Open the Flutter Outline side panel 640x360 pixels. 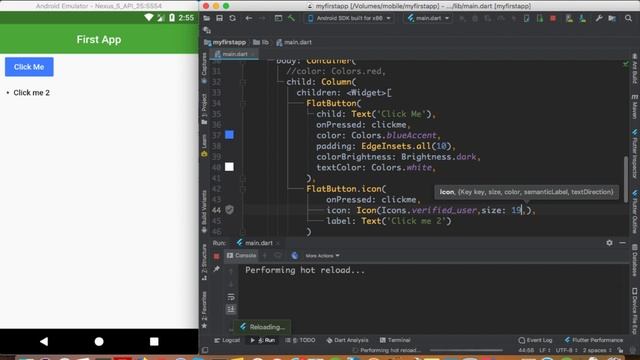(635, 212)
